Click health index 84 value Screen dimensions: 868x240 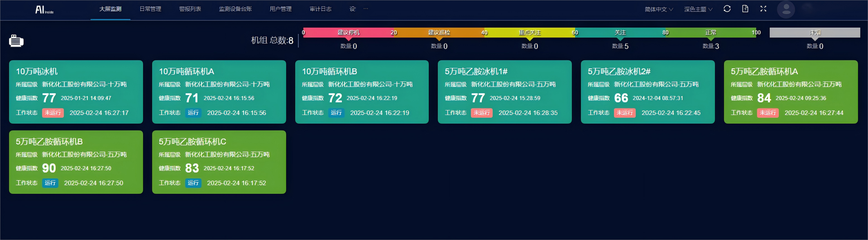(x=764, y=98)
